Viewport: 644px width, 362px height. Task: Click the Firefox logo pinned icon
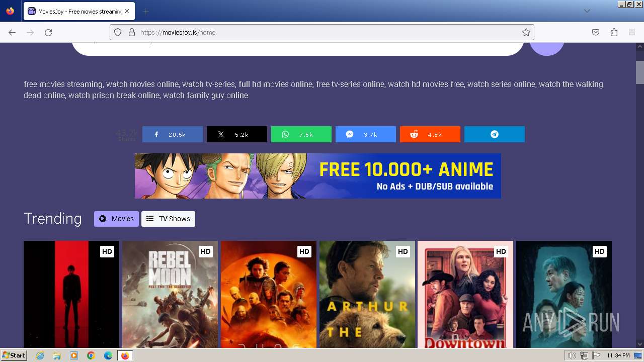tap(10, 11)
